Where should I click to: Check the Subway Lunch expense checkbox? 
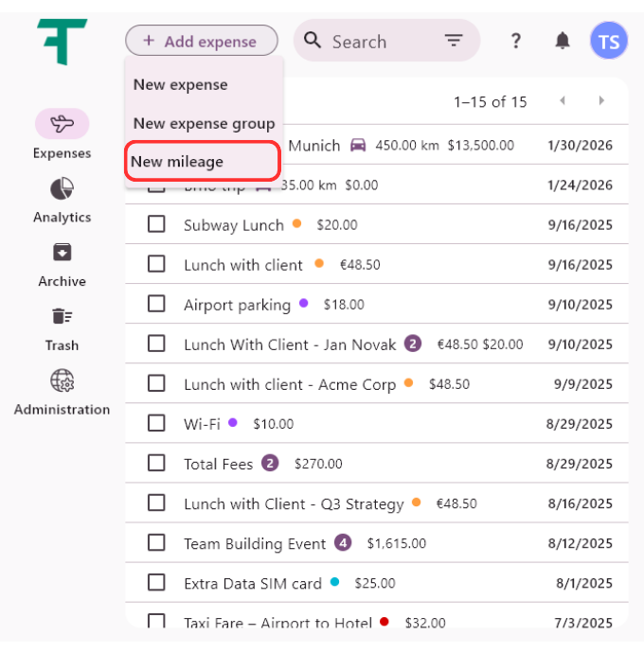point(156,224)
